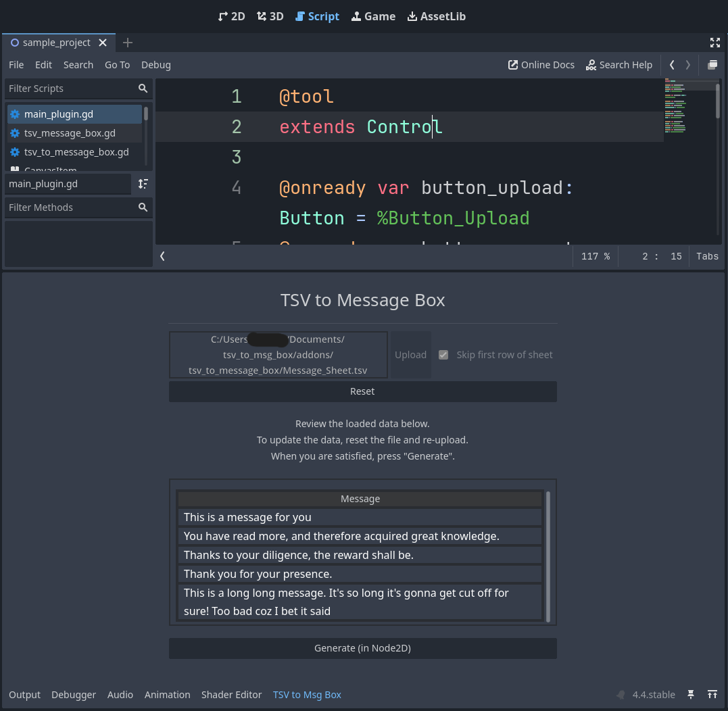Open the Game workspace
The image size is (728, 711).
373,16
